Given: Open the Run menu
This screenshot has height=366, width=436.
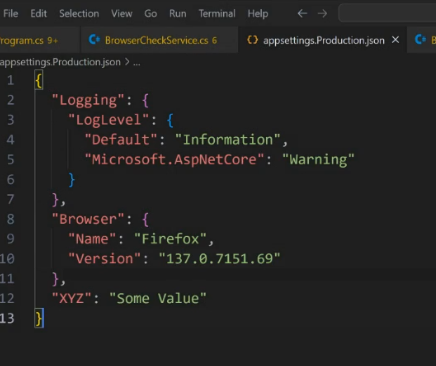Looking at the screenshot, I should click(x=178, y=14).
